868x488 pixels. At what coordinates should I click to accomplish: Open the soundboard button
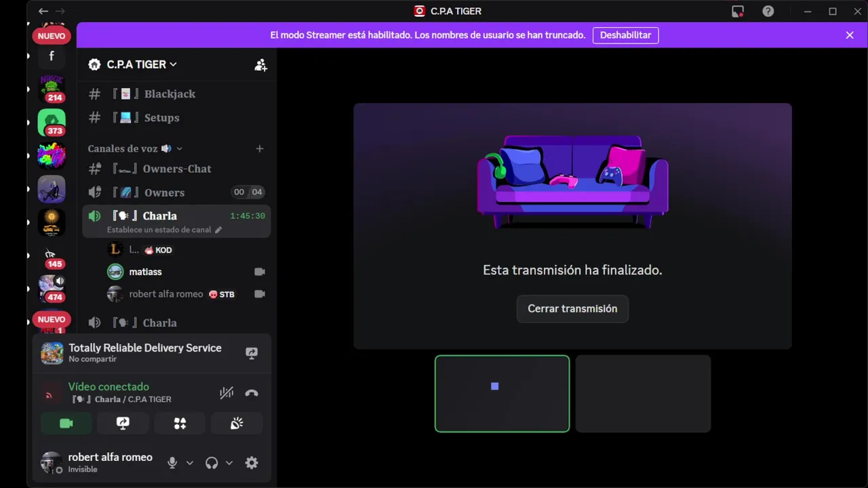(x=237, y=424)
